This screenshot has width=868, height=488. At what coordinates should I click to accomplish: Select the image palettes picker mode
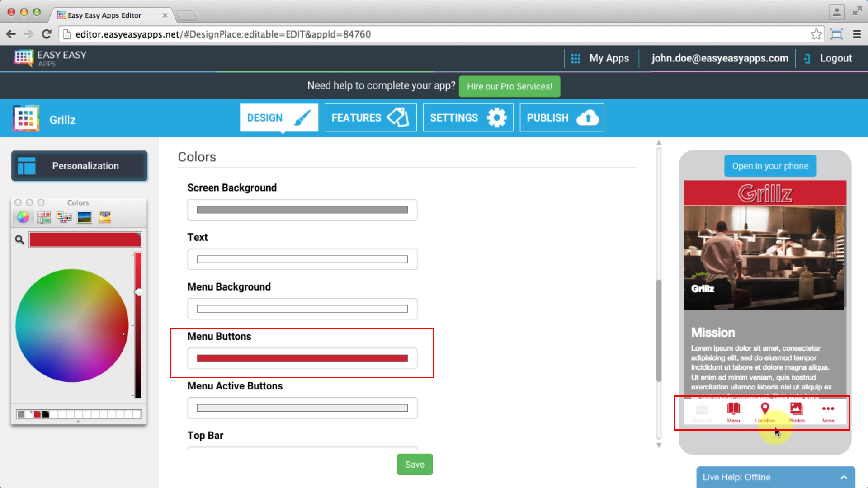(x=85, y=217)
